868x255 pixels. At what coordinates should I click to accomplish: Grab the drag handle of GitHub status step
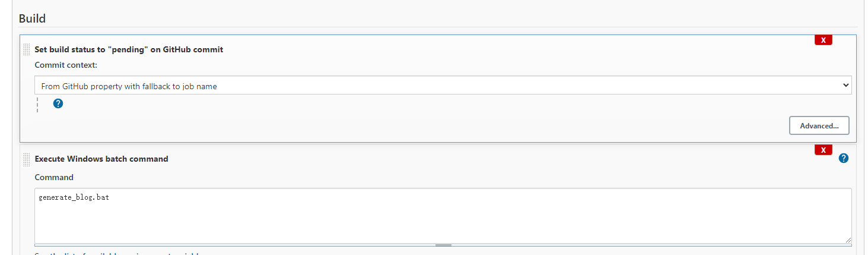(26, 49)
